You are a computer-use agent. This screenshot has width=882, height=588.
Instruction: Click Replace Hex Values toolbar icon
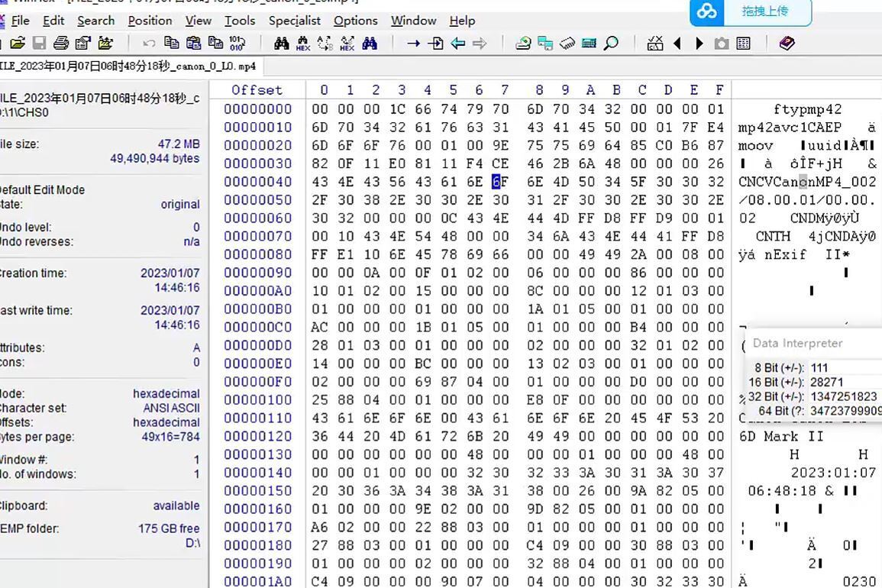(347, 44)
